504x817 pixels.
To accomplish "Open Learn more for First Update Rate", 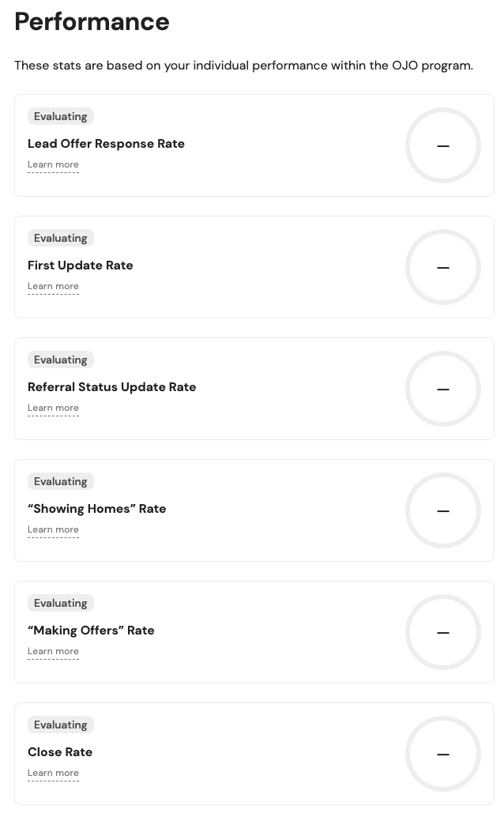I will [x=53, y=287].
